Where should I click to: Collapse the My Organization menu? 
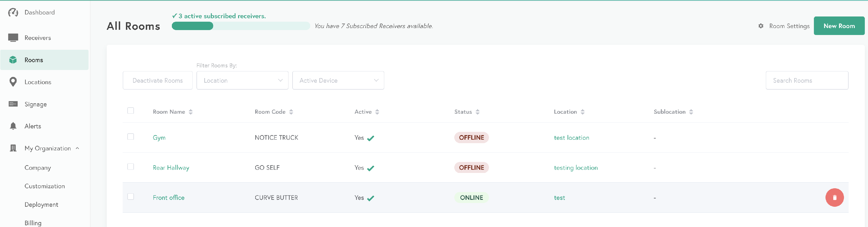point(78,148)
